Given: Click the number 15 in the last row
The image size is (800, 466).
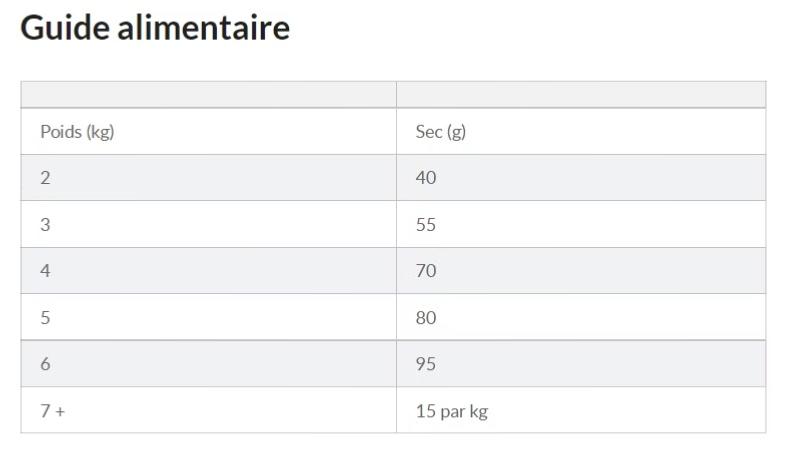Looking at the screenshot, I should 425,411.
